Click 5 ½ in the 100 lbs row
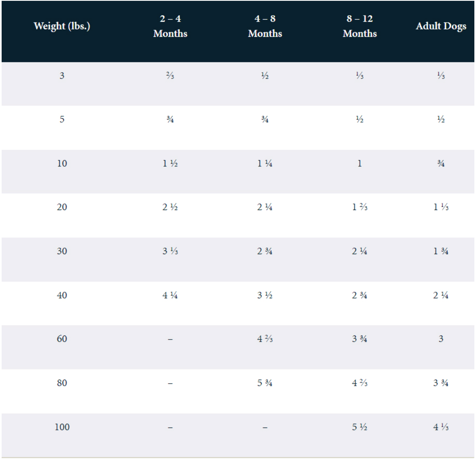This screenshot has height=461, width=476. click(x=359, y=427)
